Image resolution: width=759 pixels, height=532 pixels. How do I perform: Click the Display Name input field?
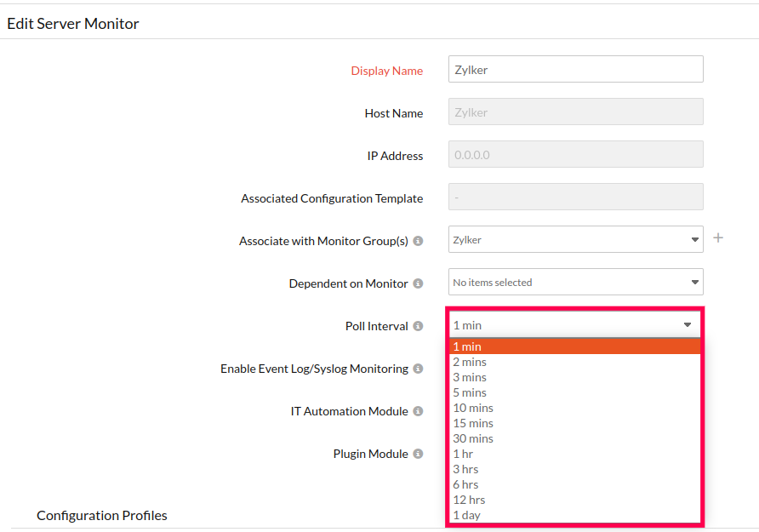tap(575, 69)
